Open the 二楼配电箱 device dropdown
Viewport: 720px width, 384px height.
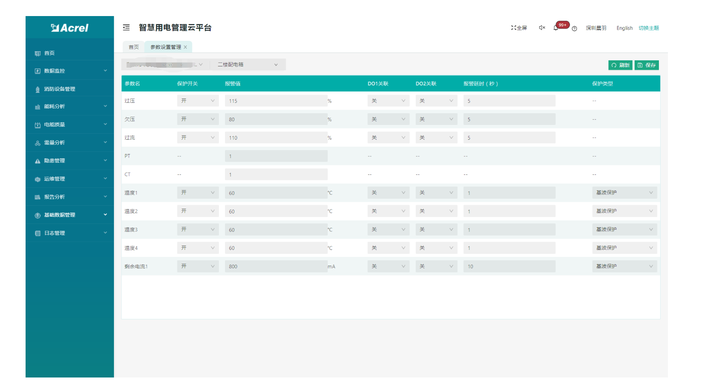point(248,65)
